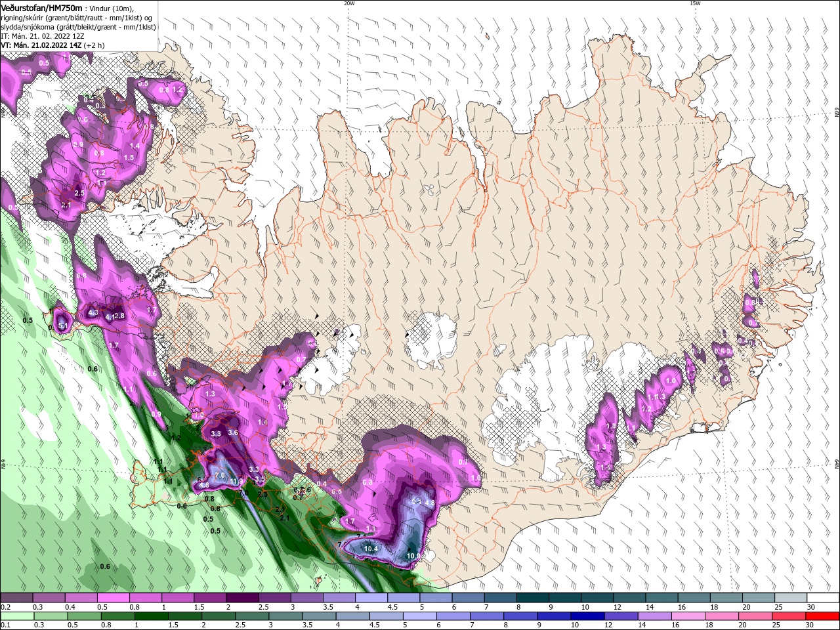Click the Veðurstofan/HM750m title text
This screenshot has width=840, height=630.
point(41,7)
